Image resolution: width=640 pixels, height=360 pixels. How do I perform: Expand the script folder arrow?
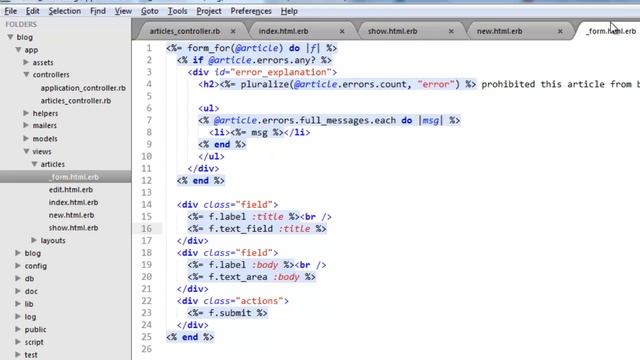point(18,342)
